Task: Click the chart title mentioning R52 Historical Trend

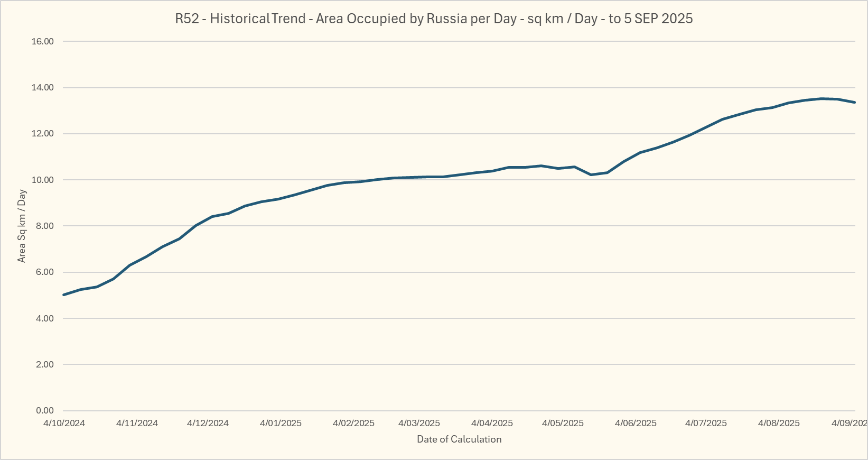Action: 434,19
